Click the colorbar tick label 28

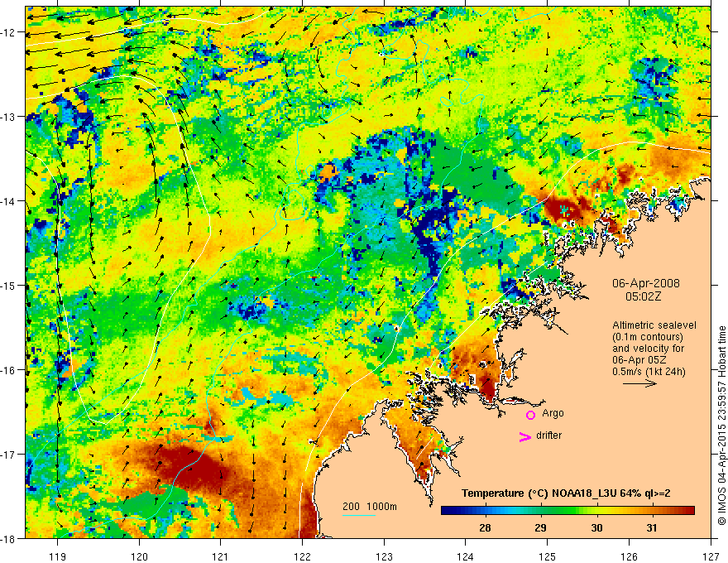(x=485, y=527)
